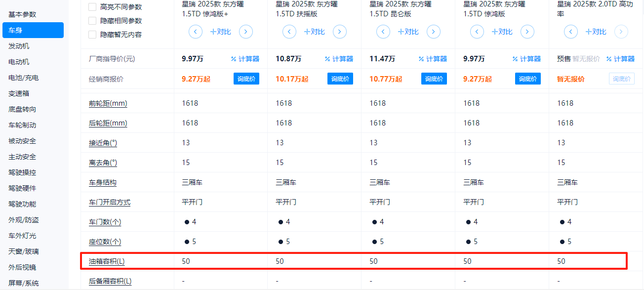Click 询底价 for 9.27万起 惊鸿版+

click(246, 79)
